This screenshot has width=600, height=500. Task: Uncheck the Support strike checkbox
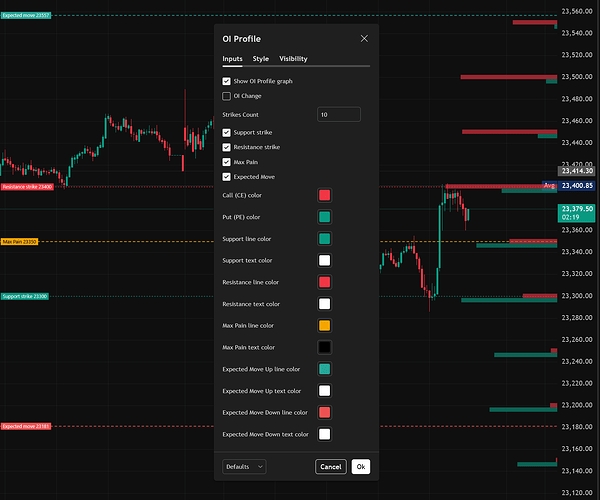point(227,132)
